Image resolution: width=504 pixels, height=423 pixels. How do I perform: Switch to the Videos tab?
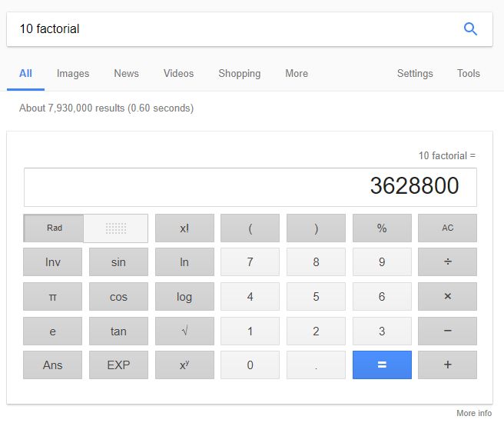click(178, 74)
